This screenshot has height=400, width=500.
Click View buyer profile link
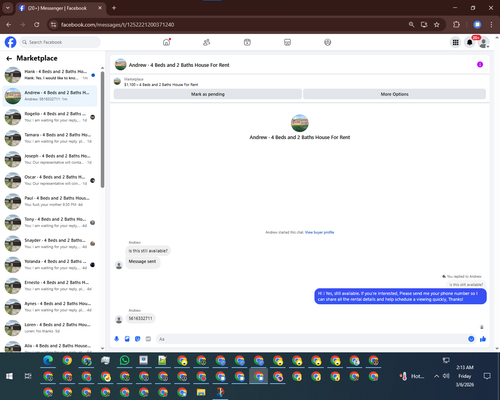pos(319,232)
